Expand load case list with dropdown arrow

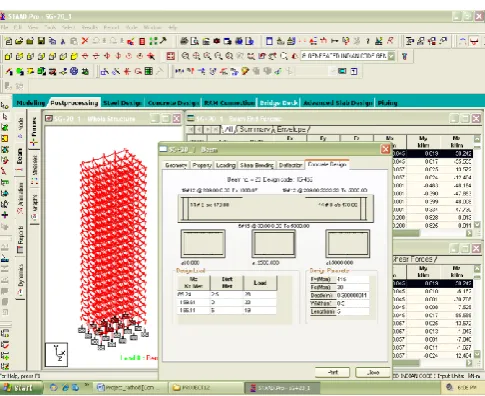pyautogui.click(x=392, y=56)
